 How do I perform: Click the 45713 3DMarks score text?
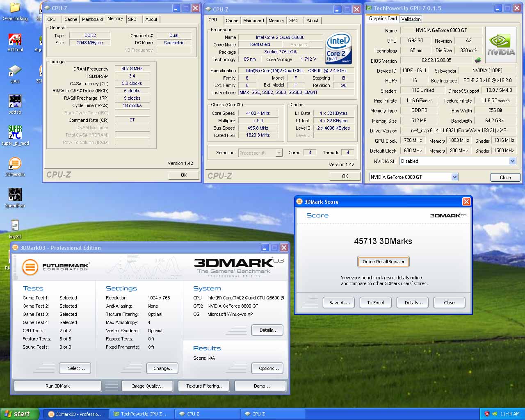pos(383,241)
